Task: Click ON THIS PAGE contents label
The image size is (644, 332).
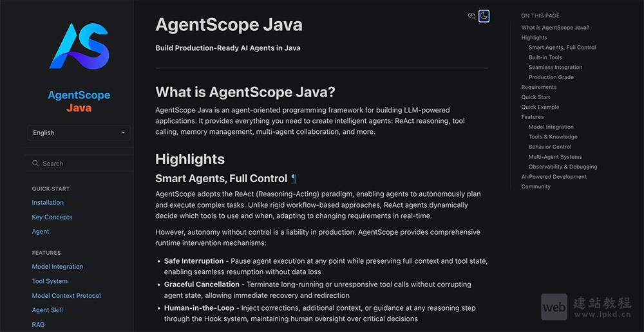Action: [x=540, y=15]
